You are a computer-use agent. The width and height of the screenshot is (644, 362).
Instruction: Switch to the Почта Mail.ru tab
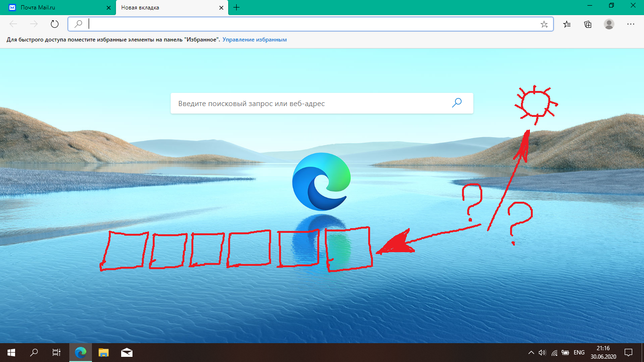point(58,8)
